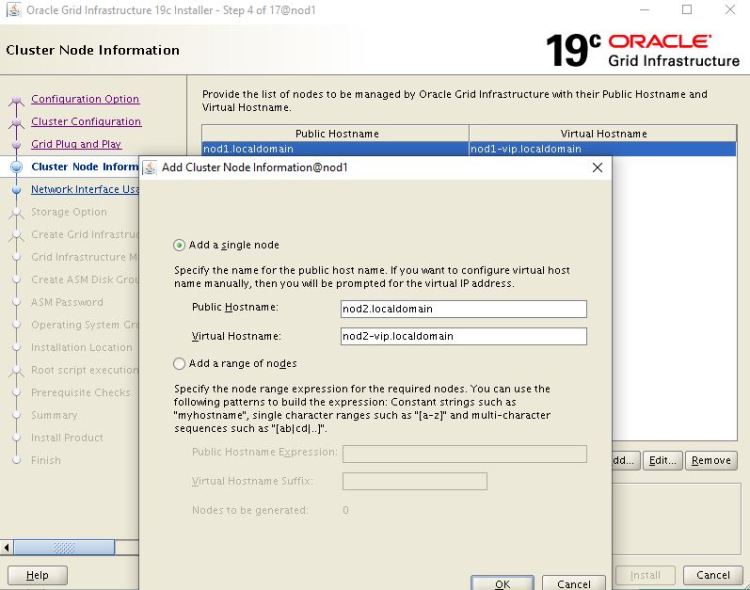Click the Add Cluster Node dialog title icon
The image size is (750, 590).
(151, 168)
